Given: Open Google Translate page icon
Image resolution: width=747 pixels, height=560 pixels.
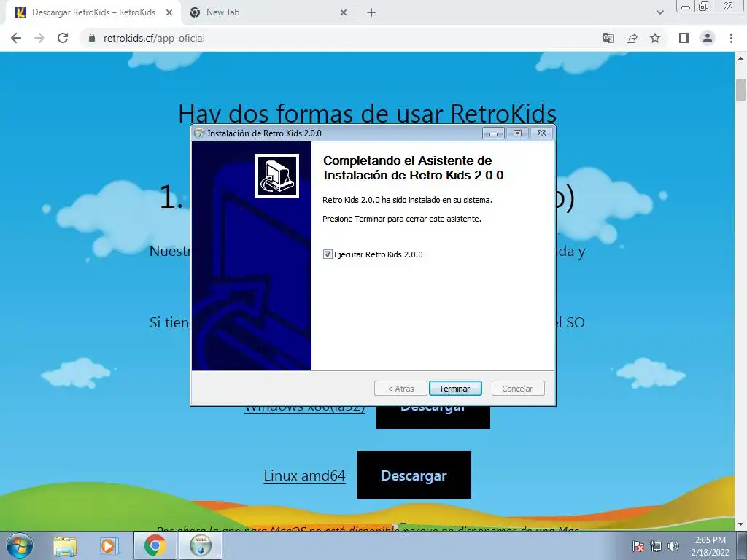Looking at the screenshot, I should (608, 38).
